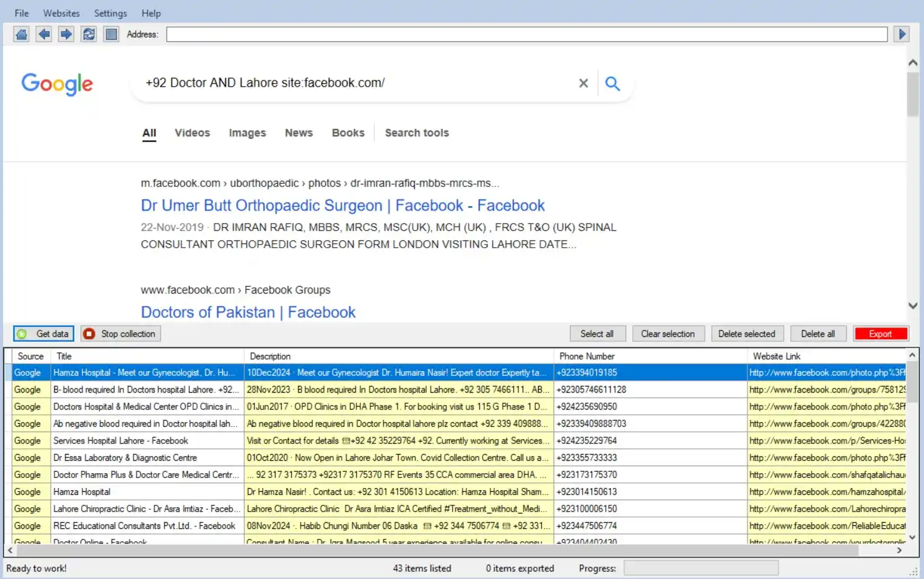This screenshot has height=579, width=924.
Task: Click the browser pane scroll up arrow
Action: (x=913, y=63)
